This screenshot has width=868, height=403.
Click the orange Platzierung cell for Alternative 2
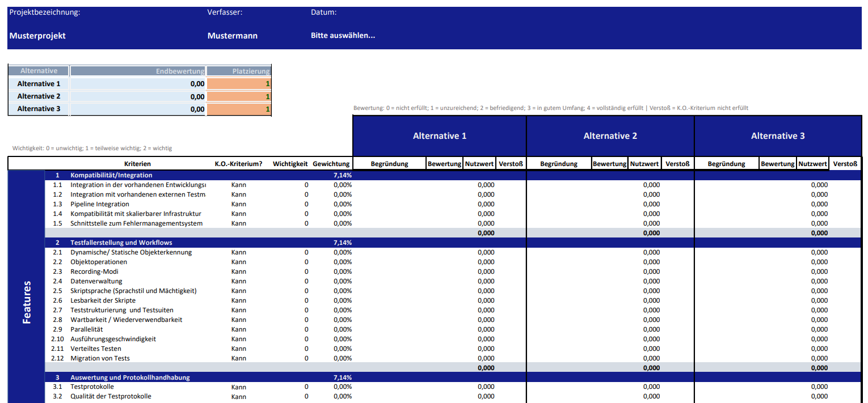238,97
